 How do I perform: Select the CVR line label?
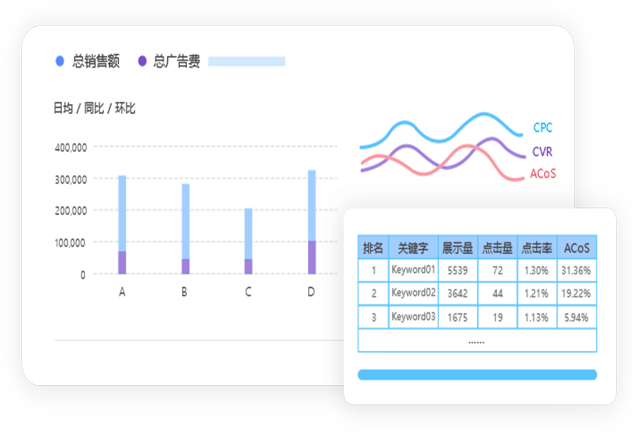[x=542, y=152]
